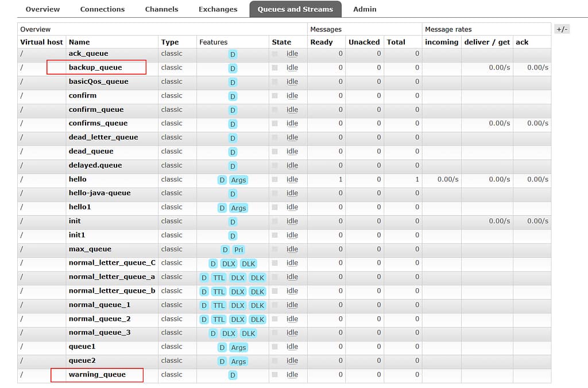The image size is (588, 388).
Task: Click the state indicator box for init1
Action: point(274,235)
